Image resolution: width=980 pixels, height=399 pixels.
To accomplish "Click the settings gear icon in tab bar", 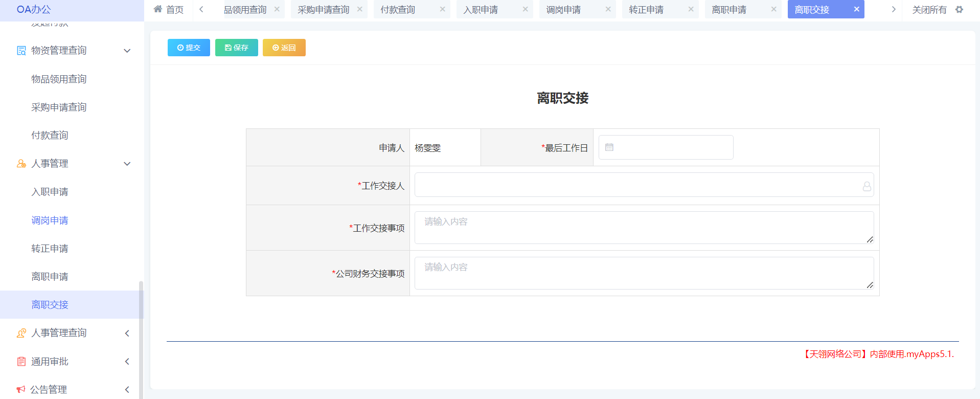I will (959, 10).
